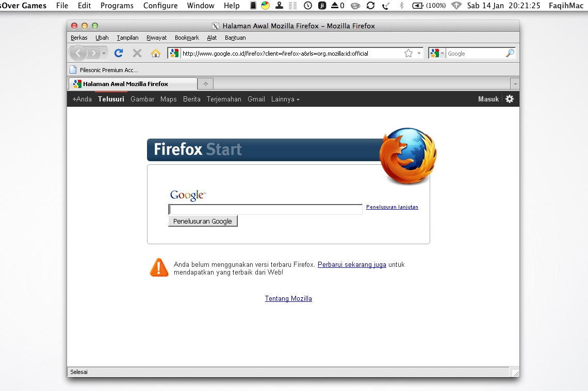Click the date and time in the menu bar

(503, 6)
